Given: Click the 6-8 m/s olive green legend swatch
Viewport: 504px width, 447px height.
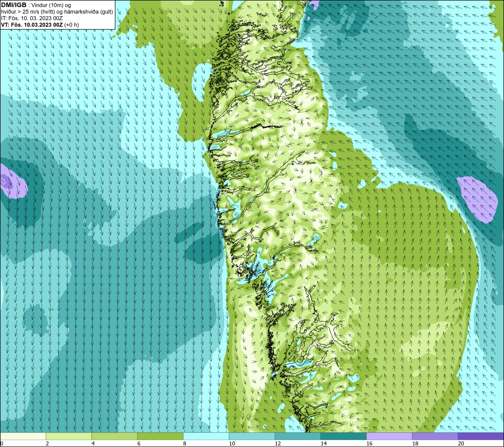Looking at the screenshot, I should coord(160,436).
